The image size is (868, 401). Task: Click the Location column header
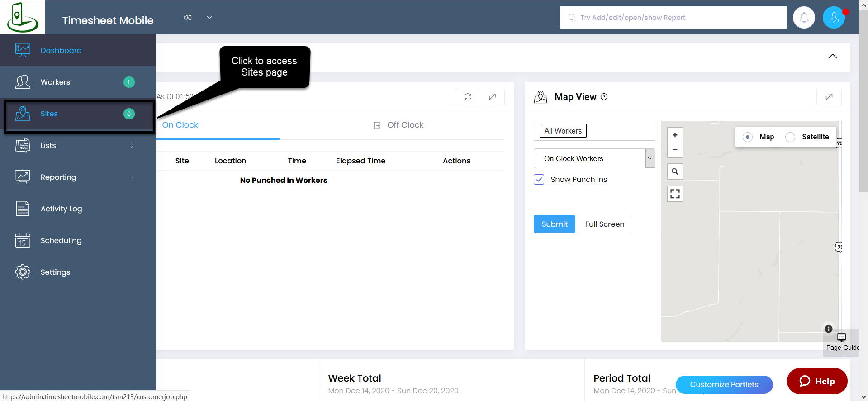click(x=230, y=161)
